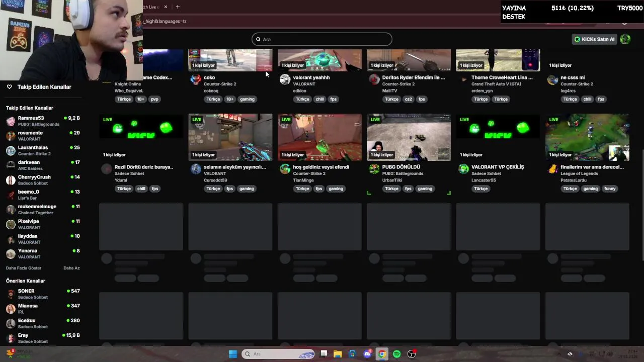Open File Explorer from taskbar
The image size is (644, 362).
pos(338,354)
